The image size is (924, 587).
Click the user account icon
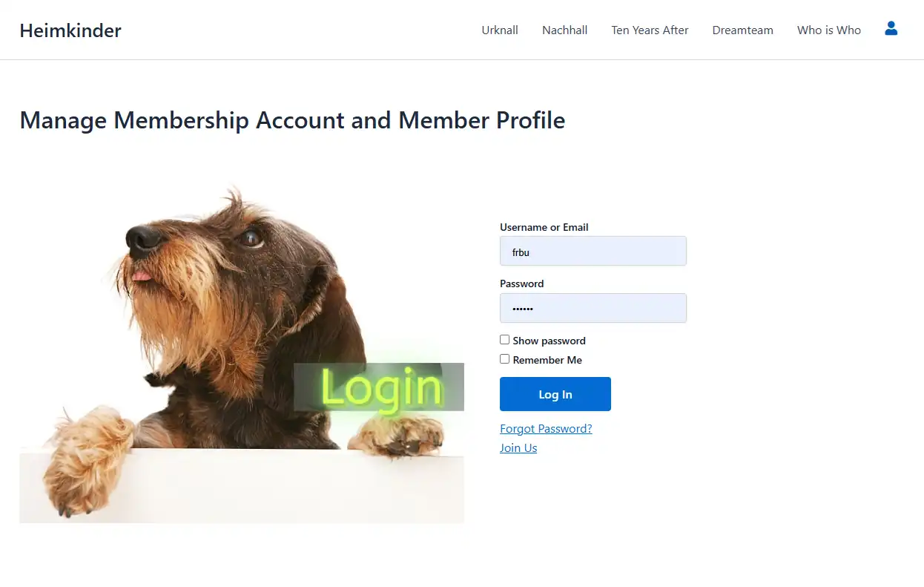pos(891,29)
